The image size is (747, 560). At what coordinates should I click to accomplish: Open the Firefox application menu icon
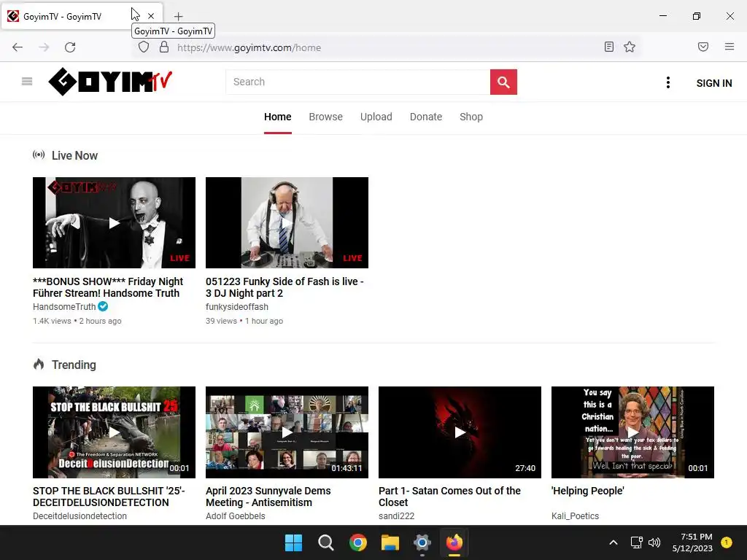(729, 47)
